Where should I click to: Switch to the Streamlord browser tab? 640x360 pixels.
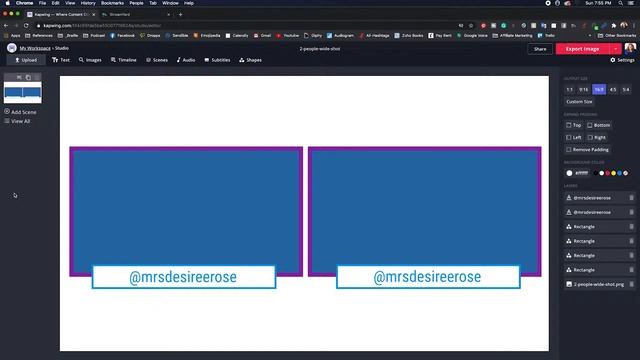pos(136,15)
